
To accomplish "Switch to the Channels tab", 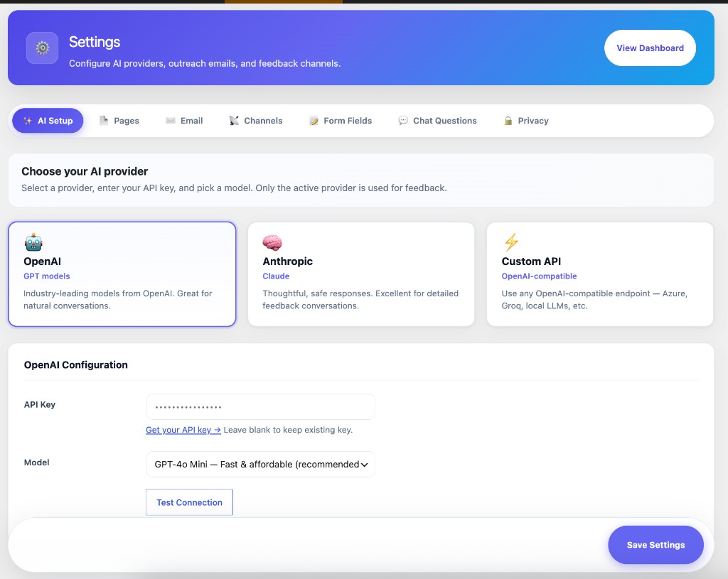I will pyautogui.click(x=256, y=121).
